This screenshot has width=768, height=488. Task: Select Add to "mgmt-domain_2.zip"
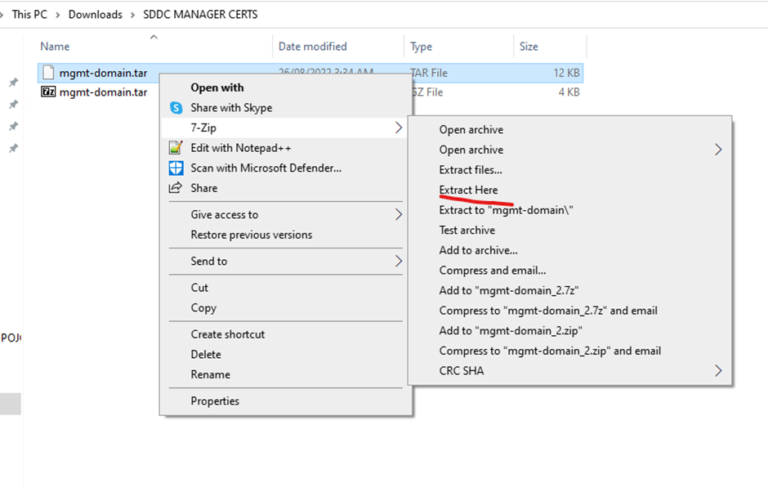pyautogui.click(x=511, y=331)
